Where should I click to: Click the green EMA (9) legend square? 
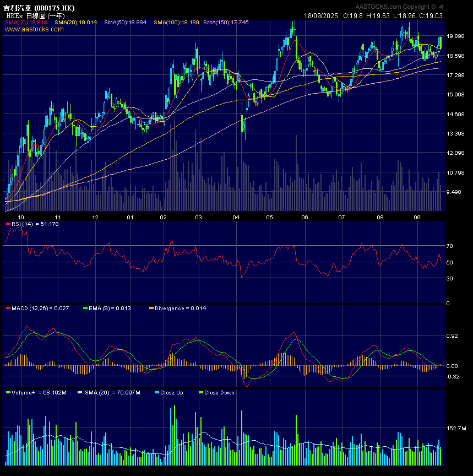tap(85, 308)
